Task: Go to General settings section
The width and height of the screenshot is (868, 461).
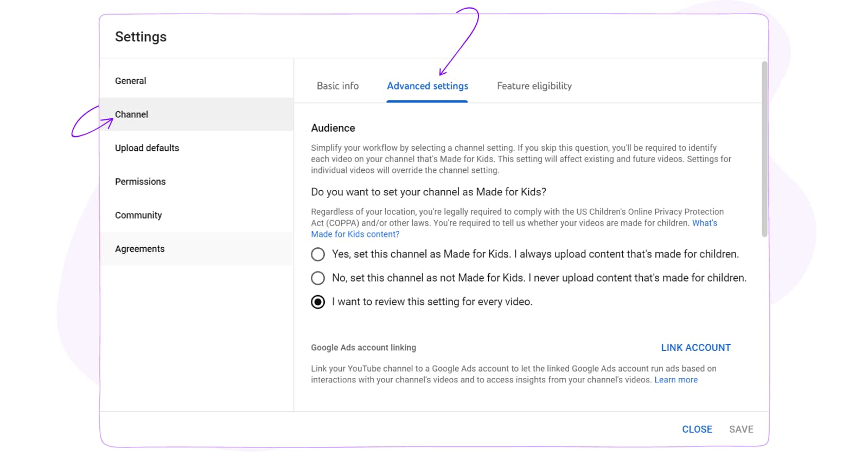Action: pyautogui.click(x=197, y=81)
